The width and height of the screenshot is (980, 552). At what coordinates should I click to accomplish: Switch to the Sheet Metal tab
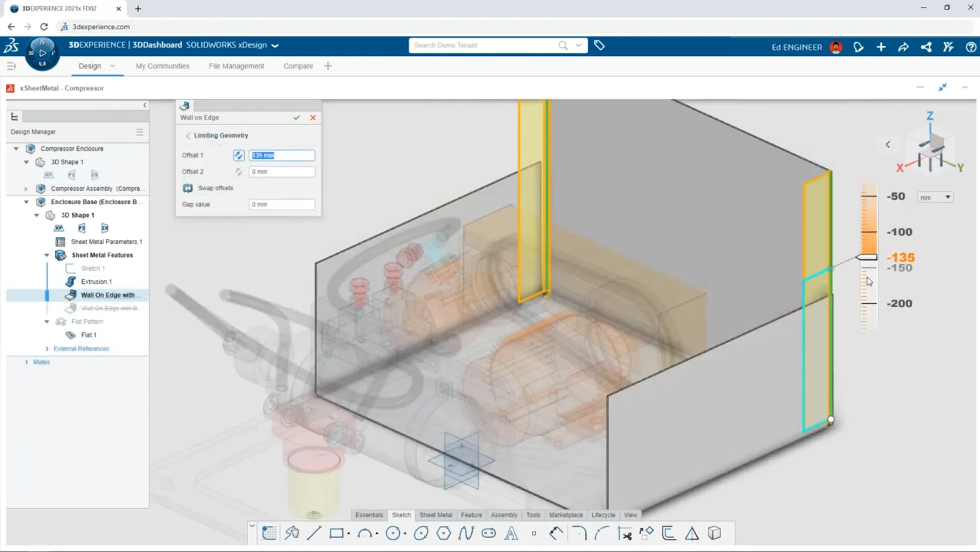click(x=435, y=515)
